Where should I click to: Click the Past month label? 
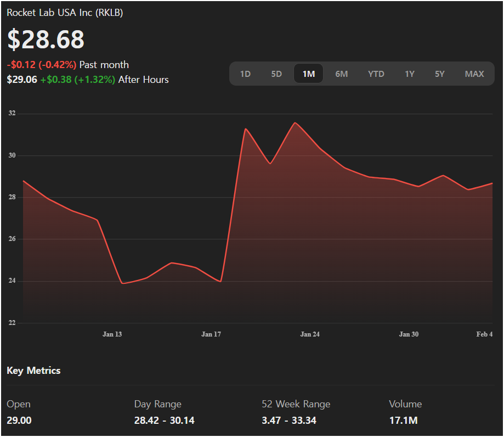coord(104,65)
